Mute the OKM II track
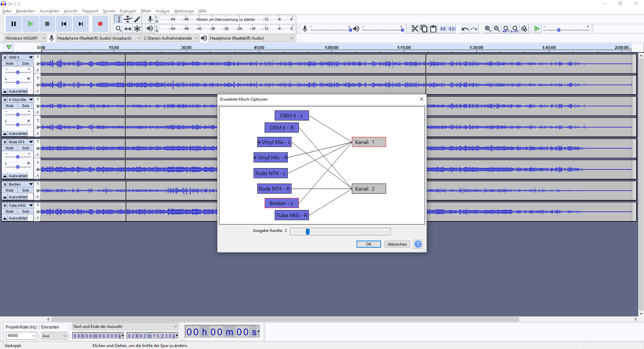Image resolution: width=644 pixels, height=349 pixels. 10,63
